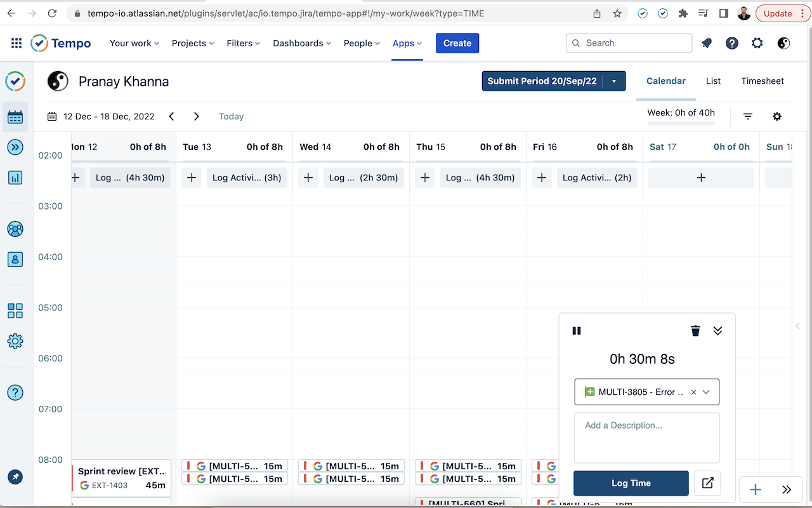Switch to the List tab
812x508 pixels.
713,81
